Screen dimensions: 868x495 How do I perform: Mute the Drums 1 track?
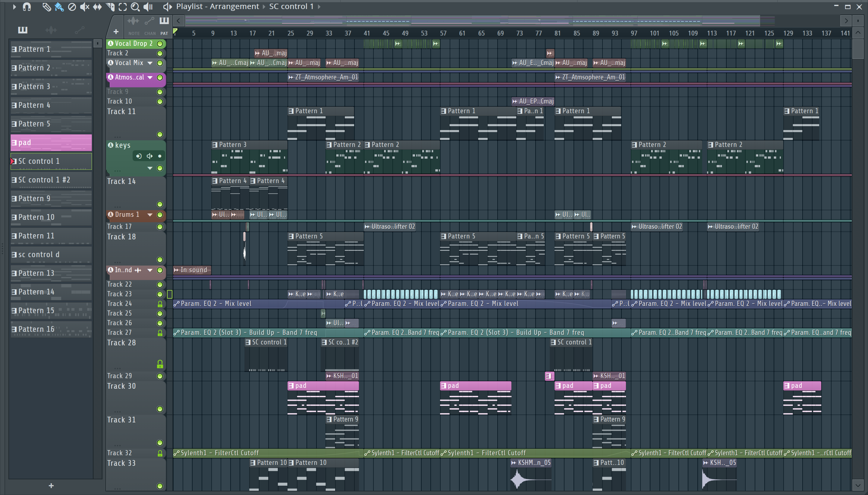(159, 215)
